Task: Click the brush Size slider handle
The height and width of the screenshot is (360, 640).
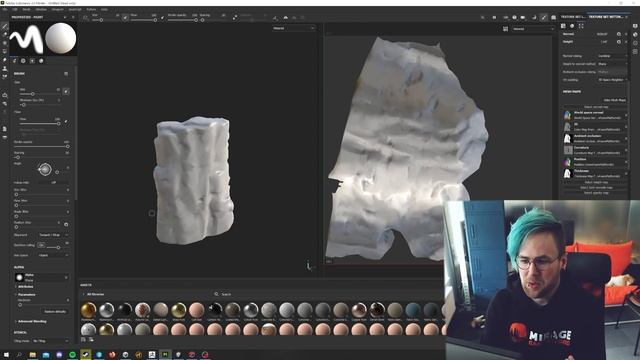Action: pos(33,94)
